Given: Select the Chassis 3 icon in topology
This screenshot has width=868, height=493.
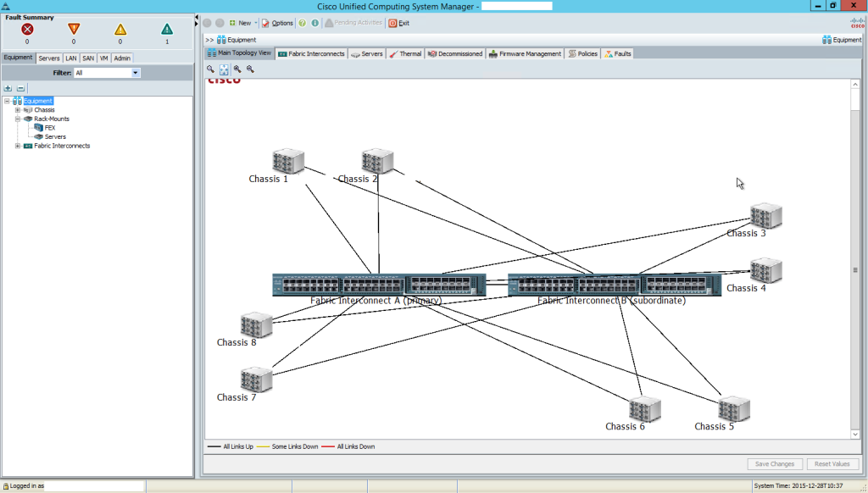Looking at the screenshot, I should tap(766, 216).
